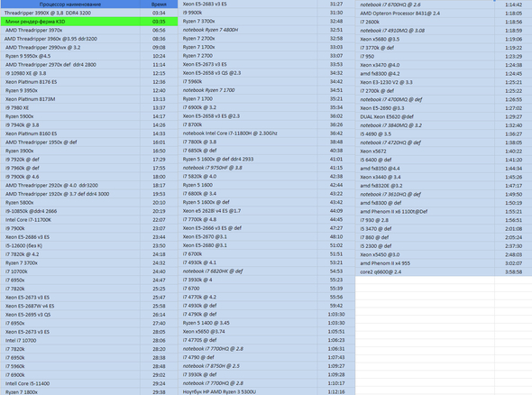This screenshot has height=395, width=532.
Task: Select the Xeon x5650 @3.74 cell
Action: click(248, 332)
